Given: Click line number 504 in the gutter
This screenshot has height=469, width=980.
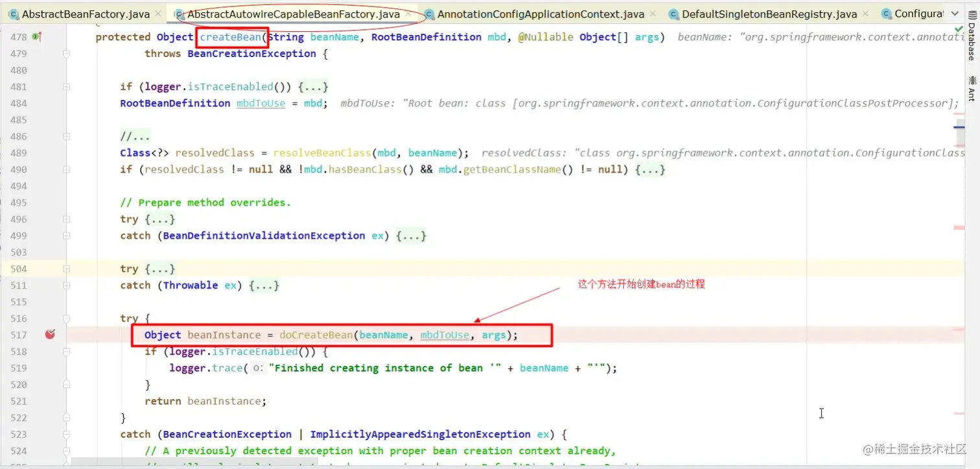Looking at the screenshot, I should 19,269.
